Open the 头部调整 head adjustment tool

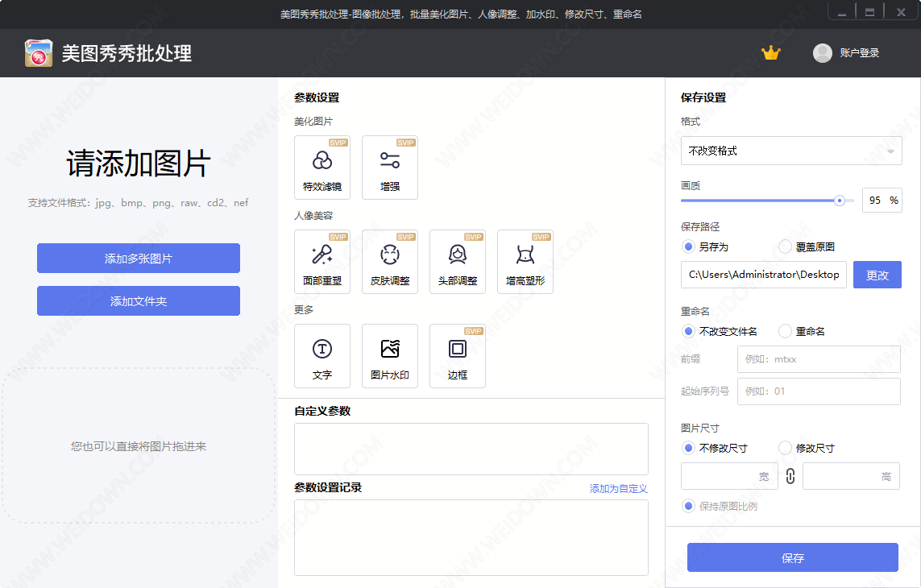tap(458, 262)
